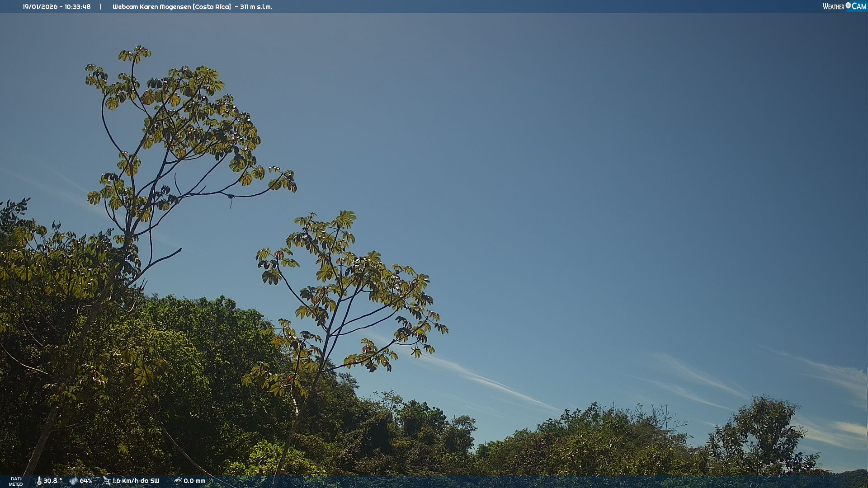Screen dimensions: 868x488
Task: Click the 0.0 mm rainfall value
Action: coord(194,481)
